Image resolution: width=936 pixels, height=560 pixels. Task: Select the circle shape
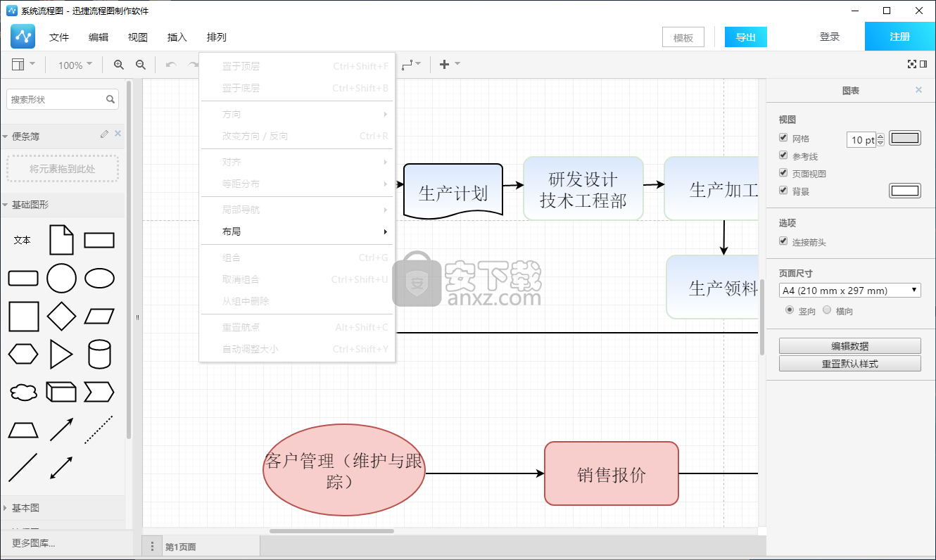[x=61, y=279]
